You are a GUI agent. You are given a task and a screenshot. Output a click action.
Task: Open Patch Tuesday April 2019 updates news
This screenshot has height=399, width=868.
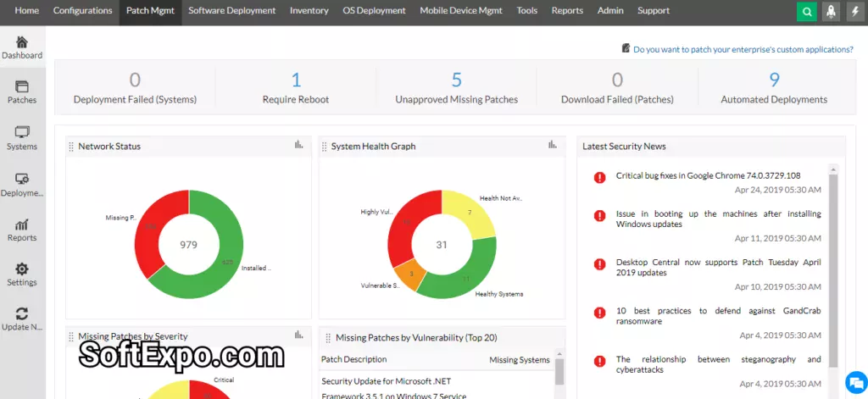(719, 268)
